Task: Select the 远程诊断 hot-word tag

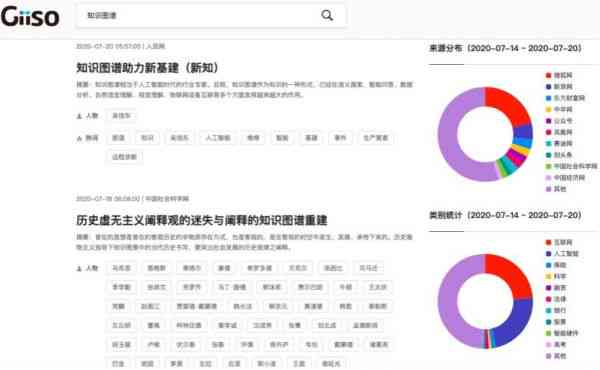Action: point(124,157)
